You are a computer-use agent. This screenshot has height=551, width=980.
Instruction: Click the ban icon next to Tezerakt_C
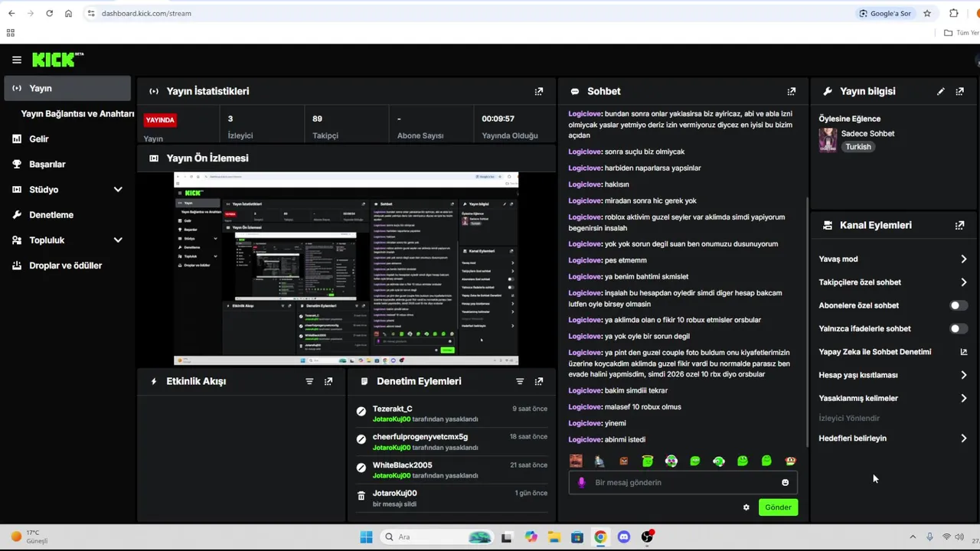tap(361, 411)
